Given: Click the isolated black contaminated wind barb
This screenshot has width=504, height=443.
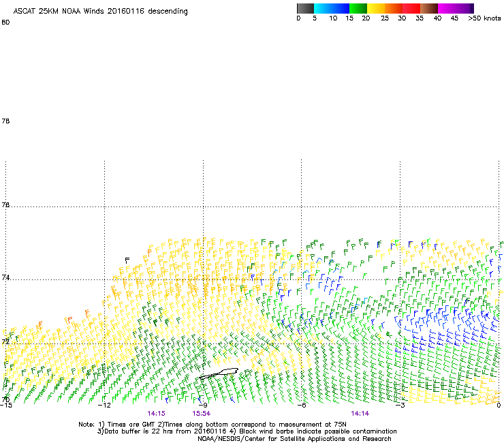Looking at the screenshot, I should click(x=127, y=260).
